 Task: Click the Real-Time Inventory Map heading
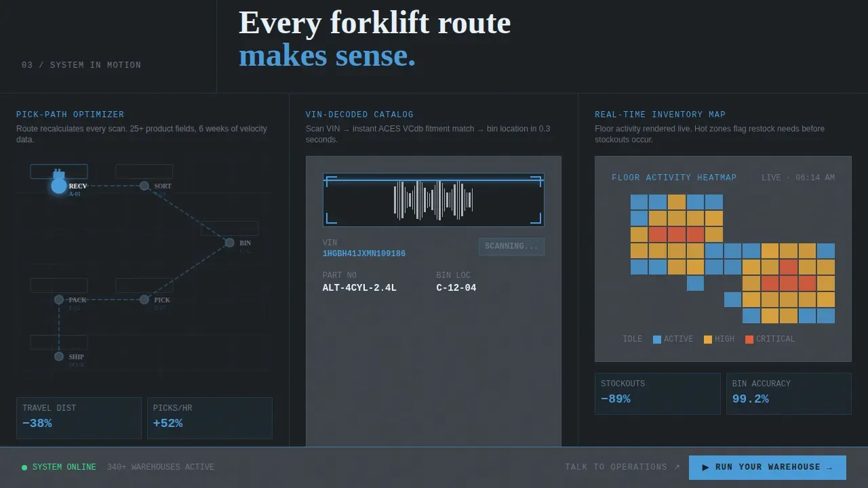(660, 115)
